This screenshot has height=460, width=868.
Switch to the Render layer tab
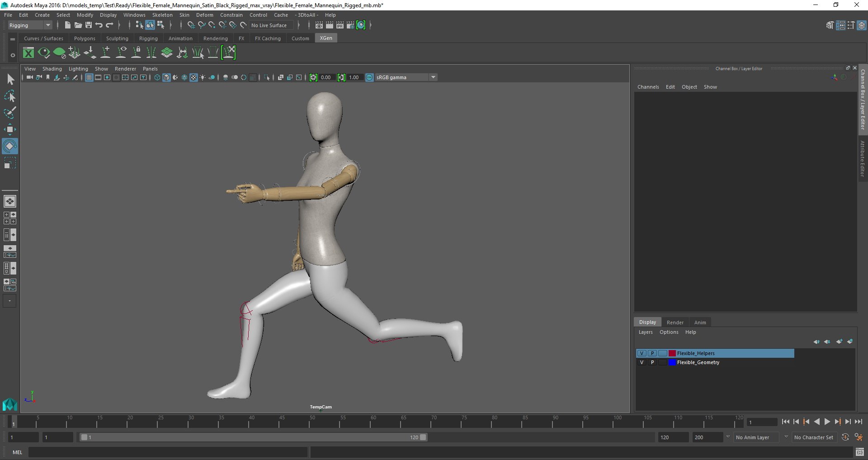click(675, 322)
